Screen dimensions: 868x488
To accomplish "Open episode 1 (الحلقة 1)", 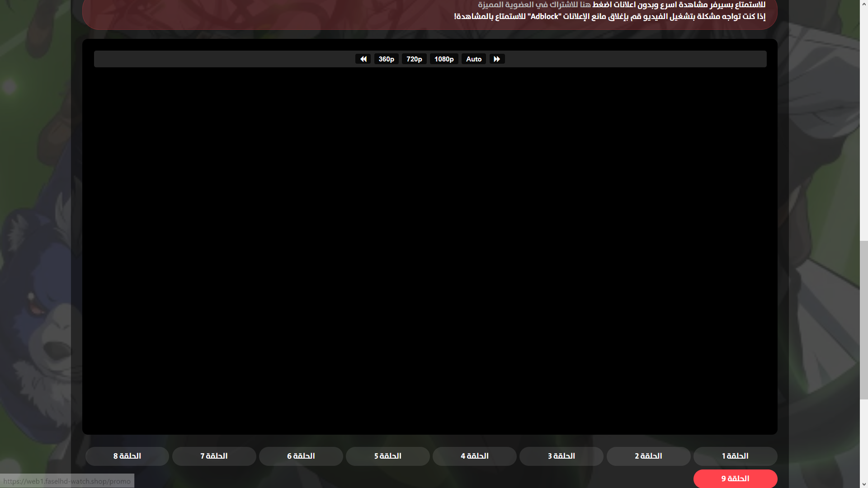I will click(735, 456).
